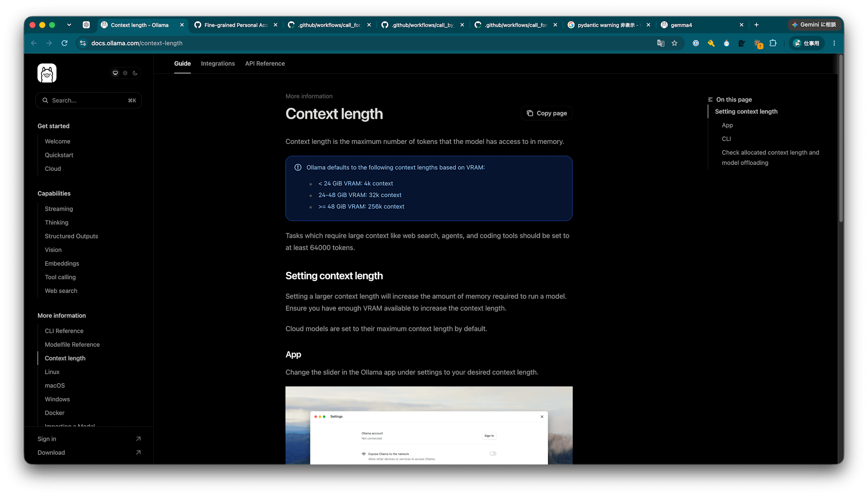Open the Integrations tab
868x496 pixels.
(x=218, y=63)
